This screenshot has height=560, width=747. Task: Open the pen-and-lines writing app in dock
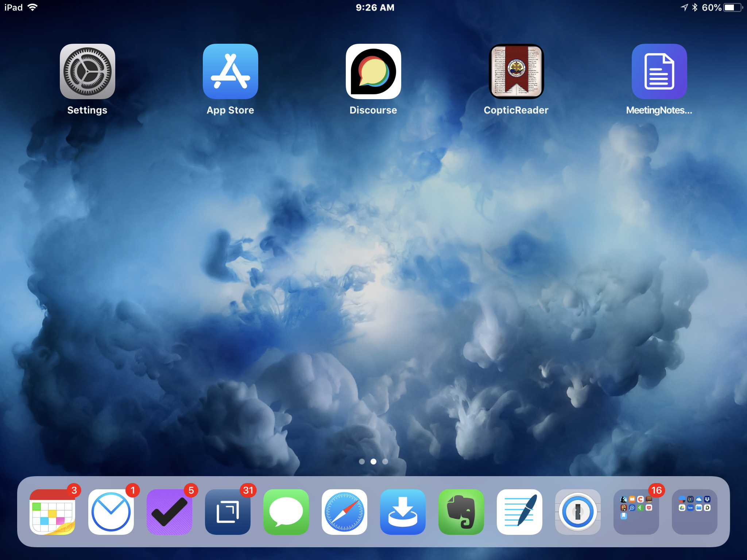tap(519, 512)
